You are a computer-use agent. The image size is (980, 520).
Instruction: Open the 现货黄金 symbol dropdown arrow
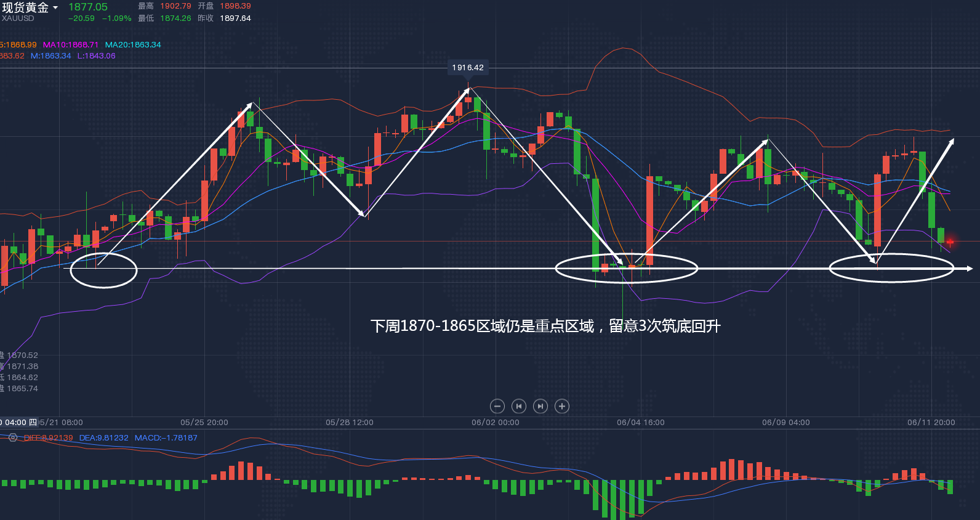pyautogui.click(x=55, y=8)
